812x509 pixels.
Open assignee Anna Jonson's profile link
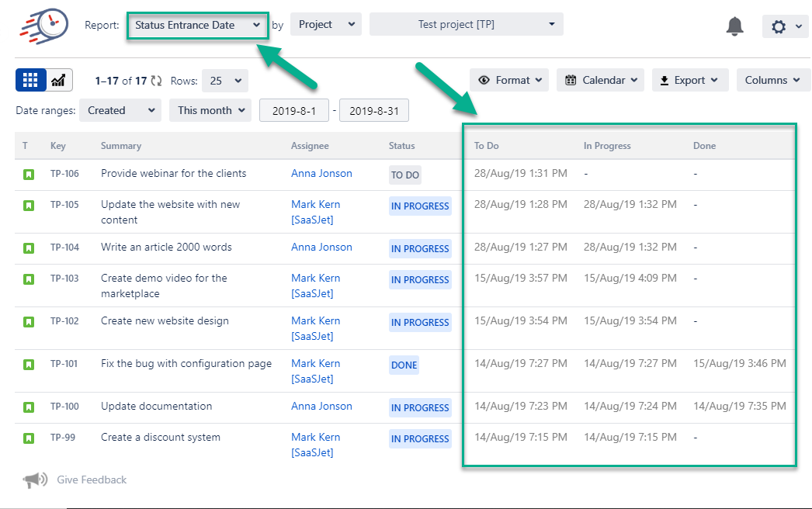pyautogui.click(x=321, y=174)
